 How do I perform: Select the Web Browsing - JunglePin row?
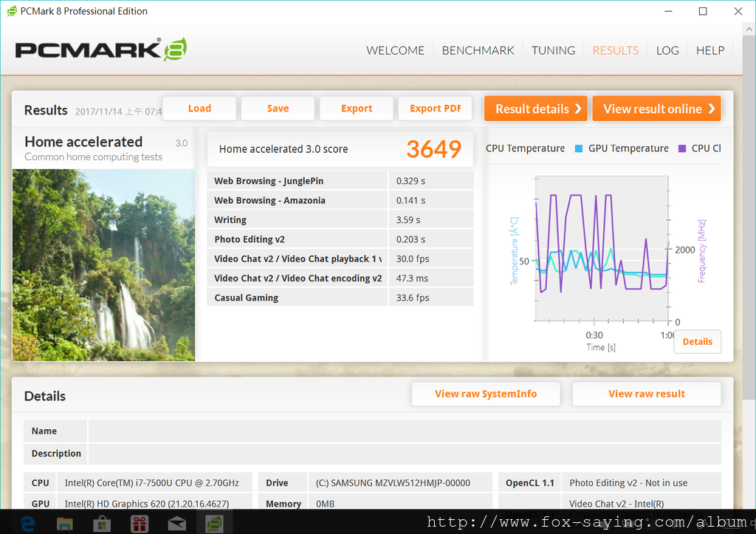[340, 181]
